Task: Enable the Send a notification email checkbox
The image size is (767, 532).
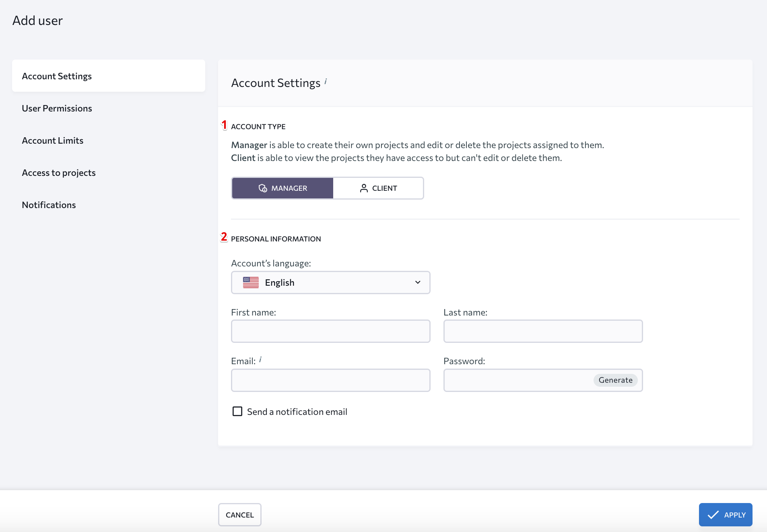Action: tap(237, 411)
